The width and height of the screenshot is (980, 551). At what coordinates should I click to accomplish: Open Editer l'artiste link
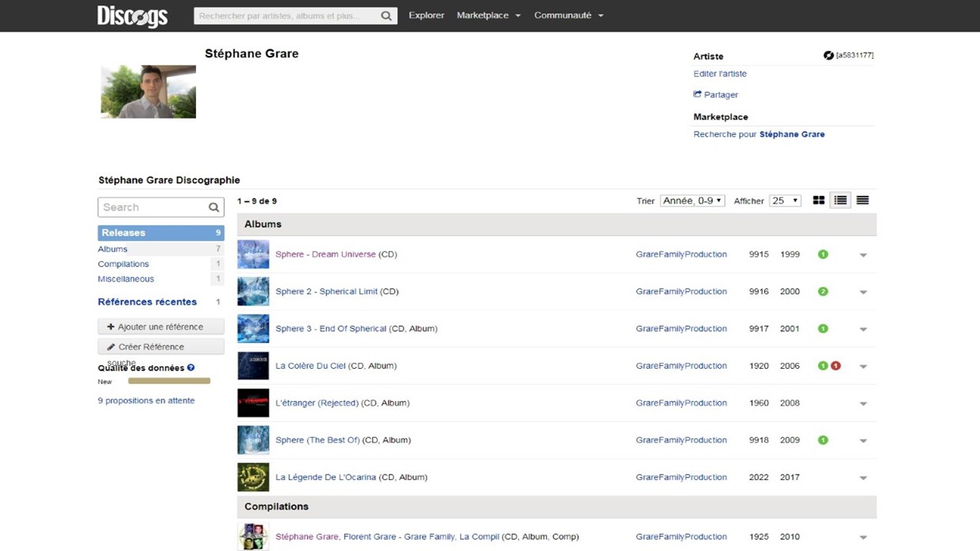click(720, 73)
